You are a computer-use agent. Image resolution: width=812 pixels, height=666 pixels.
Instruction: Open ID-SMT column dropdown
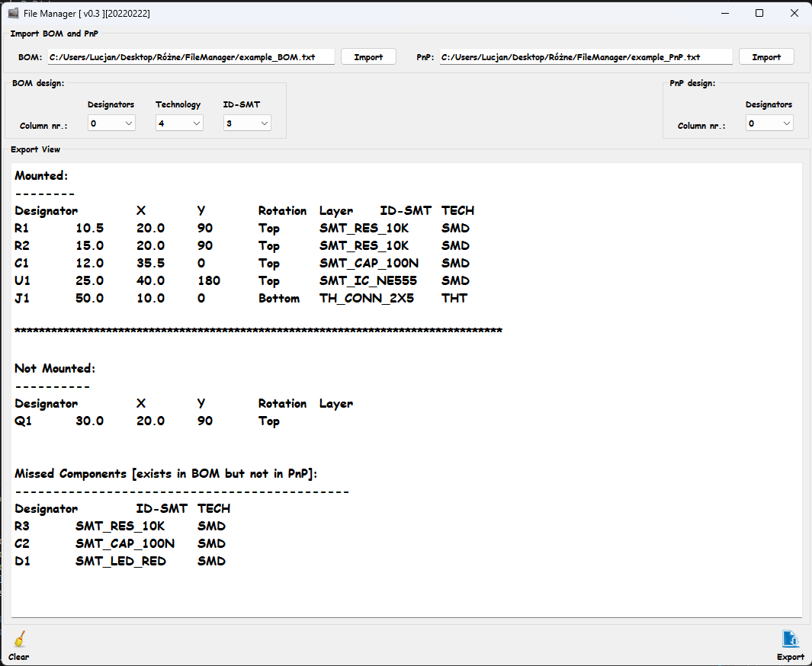(247, 123)
